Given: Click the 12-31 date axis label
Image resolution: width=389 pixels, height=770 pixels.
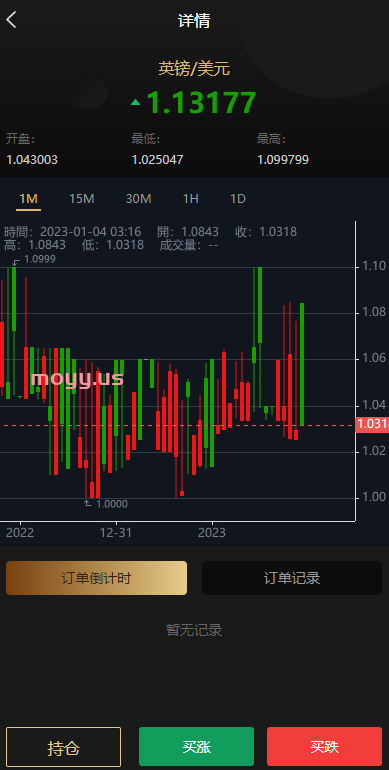Looking at the screenshot, I should click(116, 533).
